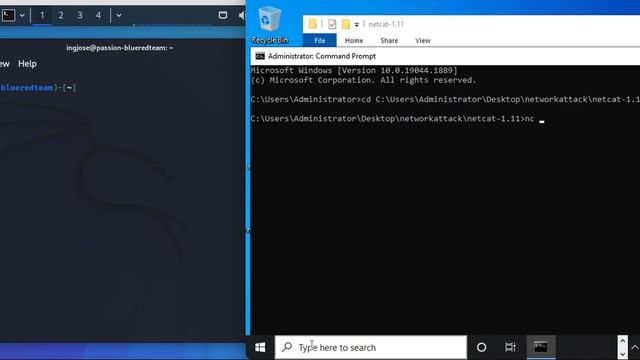Open the Help menu in Kali terminal
This screenshot has width=640, height=360.
(27, 64)
